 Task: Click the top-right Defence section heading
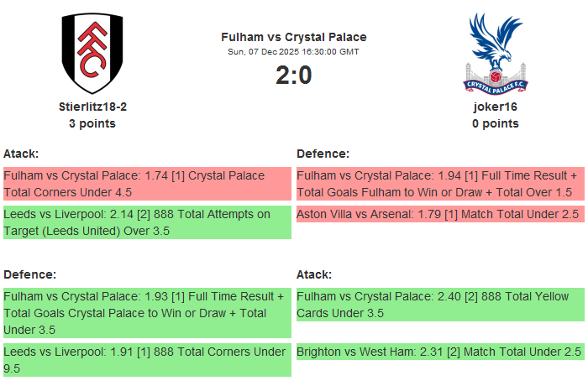pyautogui.click(x=323, y=154)
